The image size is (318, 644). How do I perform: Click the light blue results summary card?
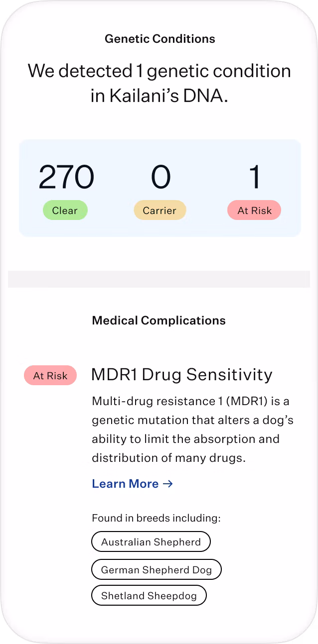[x=160, y=188]
